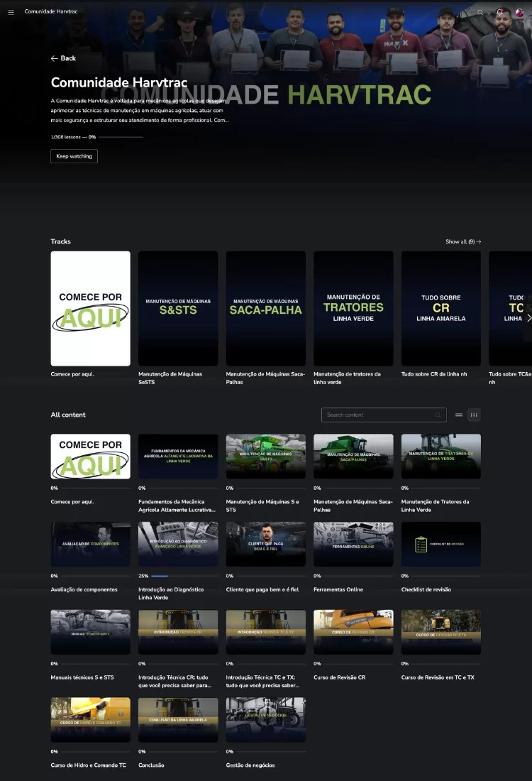
Task: Switch to grid view icon
Action: [474, 415]
